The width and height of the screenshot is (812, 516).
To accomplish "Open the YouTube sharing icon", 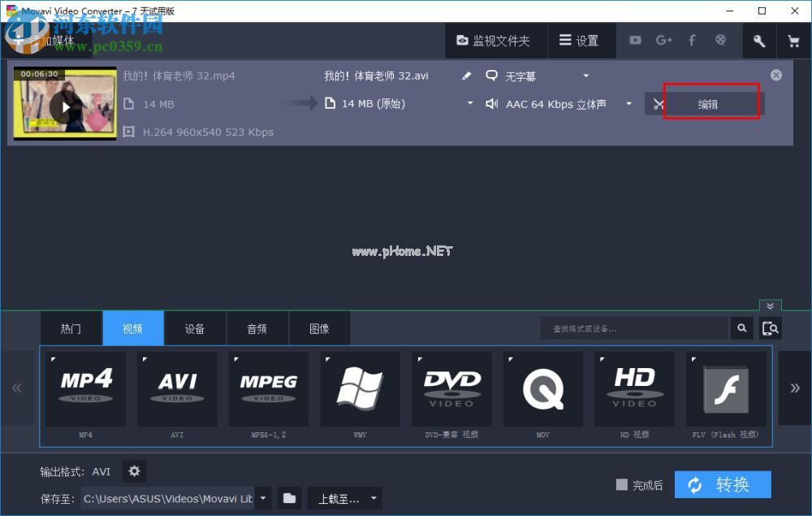I will (635, 40).
